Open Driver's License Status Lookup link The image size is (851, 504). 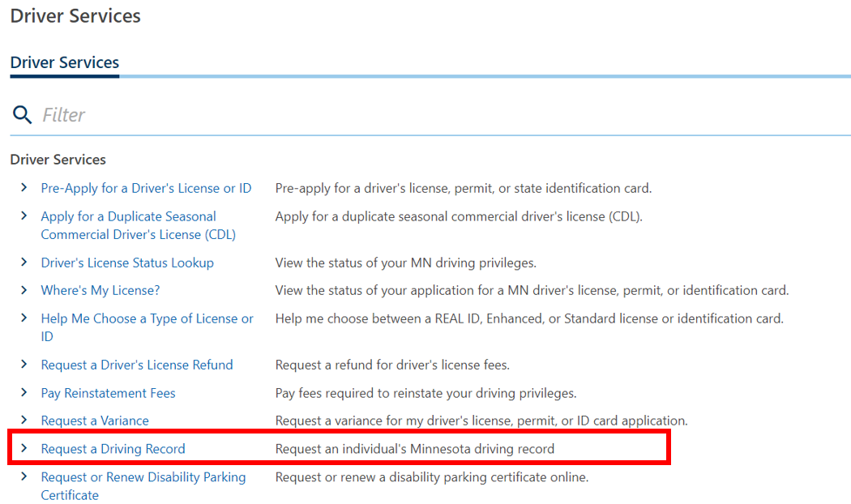pyautogui.click(x=127, y=263)
